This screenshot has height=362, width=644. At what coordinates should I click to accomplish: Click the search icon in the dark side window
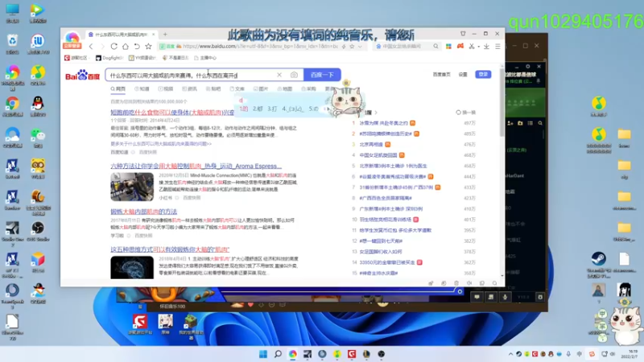[x=540, y=123]
